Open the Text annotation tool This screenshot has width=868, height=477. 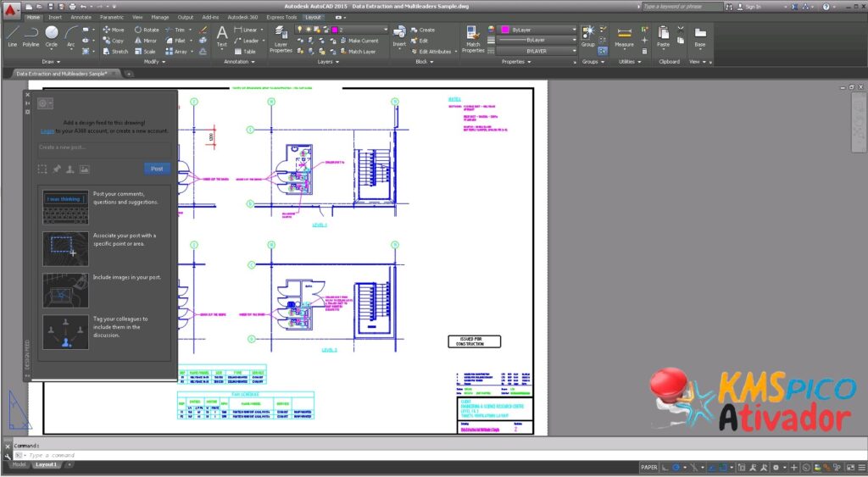tap(222, 36)
